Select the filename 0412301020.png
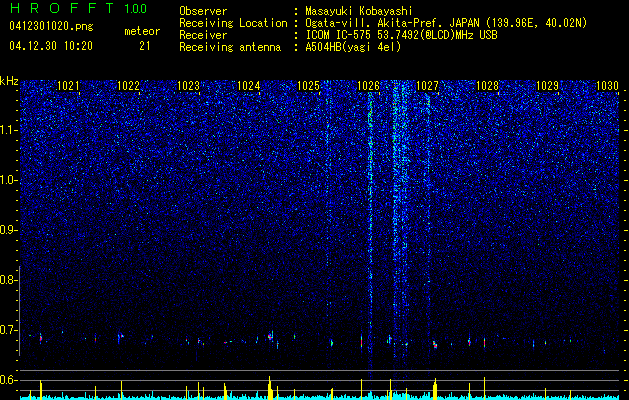The image size is (629, 400). (51, 27)
